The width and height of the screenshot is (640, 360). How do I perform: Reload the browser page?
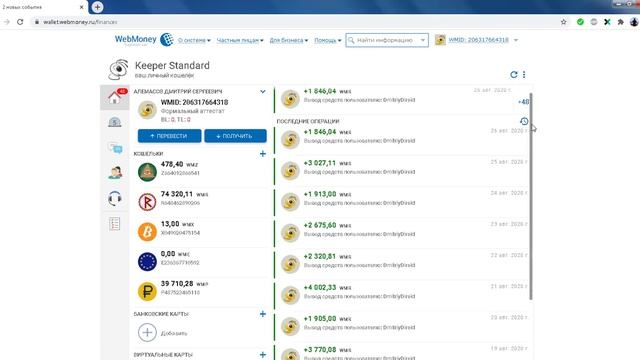point(20,22)
